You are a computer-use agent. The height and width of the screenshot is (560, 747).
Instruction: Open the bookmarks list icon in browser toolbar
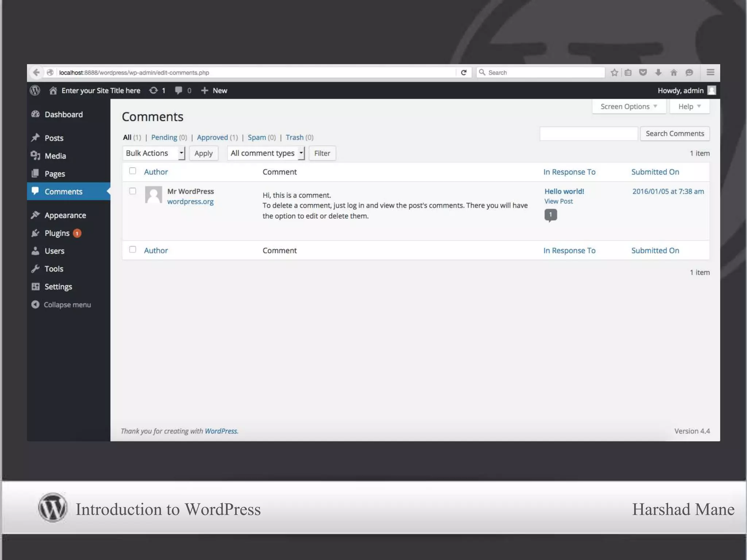[x=628, y=72]
